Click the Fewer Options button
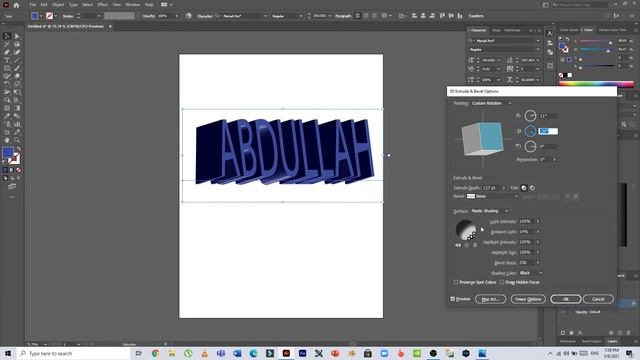The width and height of the screenshot is (640, 360). [528, 299]
